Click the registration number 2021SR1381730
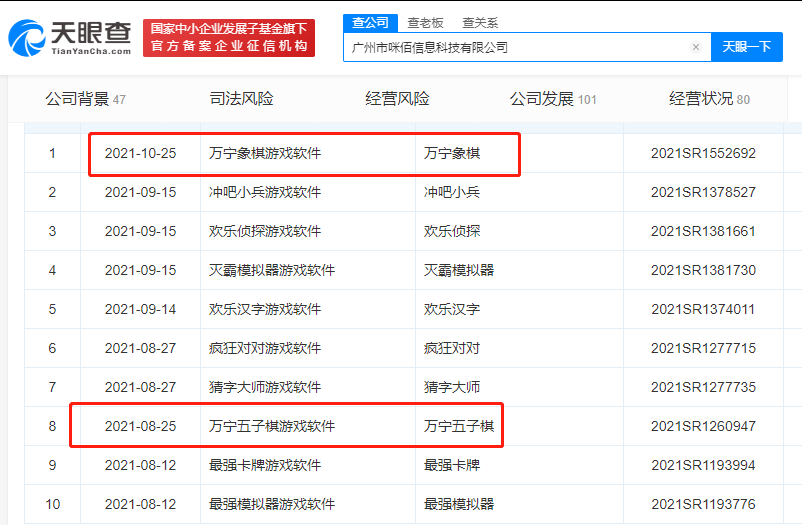Image resolution: width=802 pixels, height=525 pixels. pos(703,270)
